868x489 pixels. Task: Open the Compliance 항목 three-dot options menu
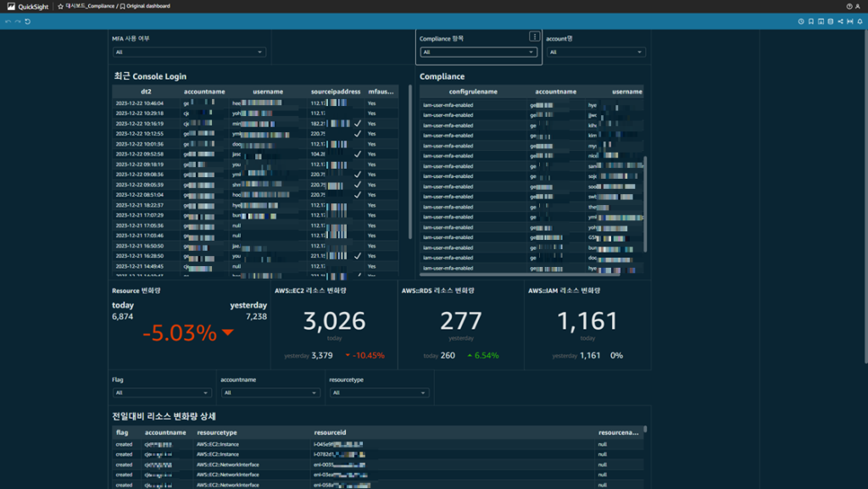(534, 36)
